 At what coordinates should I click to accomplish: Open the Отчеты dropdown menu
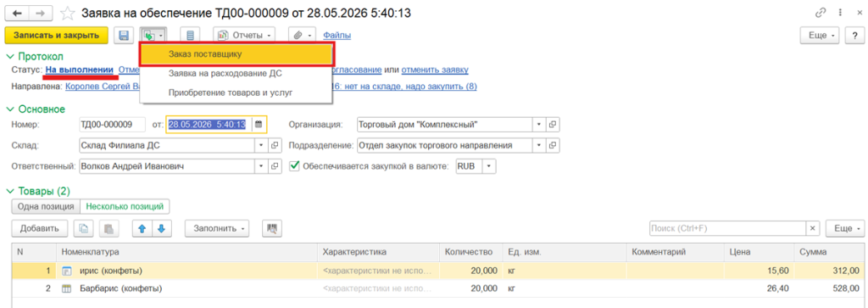[245, 36]
